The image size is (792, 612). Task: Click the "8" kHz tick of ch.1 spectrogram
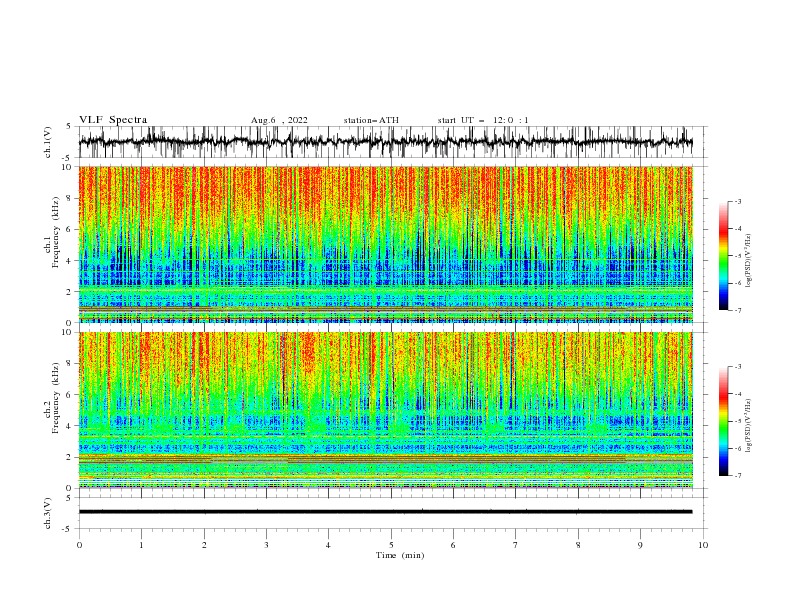click(69, 198)
